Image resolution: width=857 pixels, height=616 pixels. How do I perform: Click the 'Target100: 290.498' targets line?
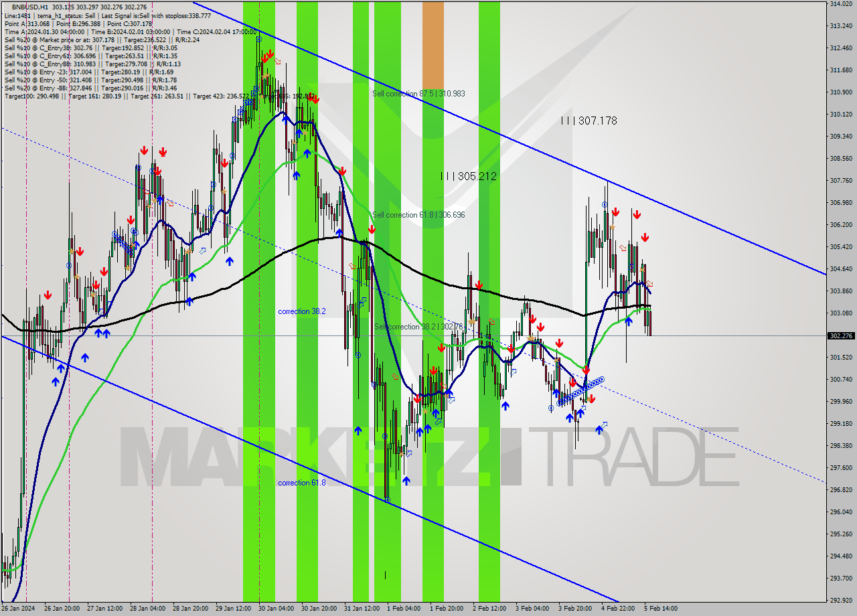[x=159, y=96]
